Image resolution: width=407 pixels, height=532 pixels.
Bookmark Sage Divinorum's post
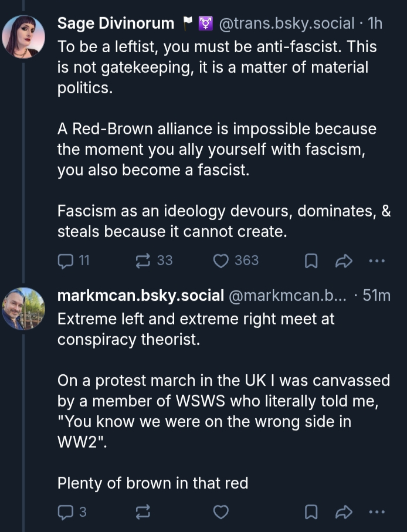[x=311, y=261]
